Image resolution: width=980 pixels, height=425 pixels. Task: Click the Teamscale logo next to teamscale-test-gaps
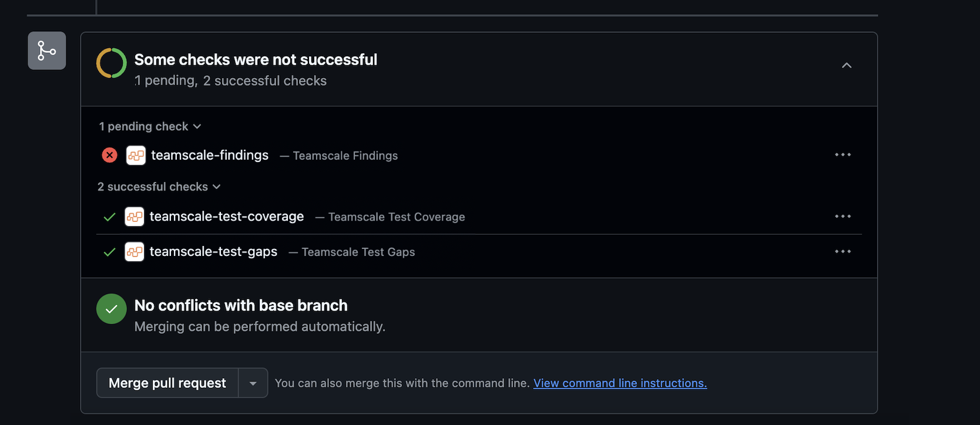pyautogui.click(x=135, y=252)
